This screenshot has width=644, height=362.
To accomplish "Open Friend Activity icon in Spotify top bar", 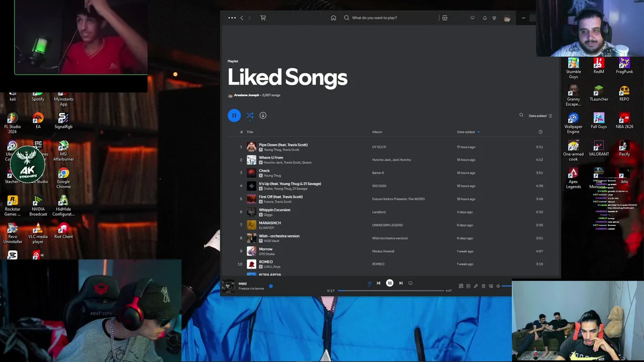I will click(494, 18).
